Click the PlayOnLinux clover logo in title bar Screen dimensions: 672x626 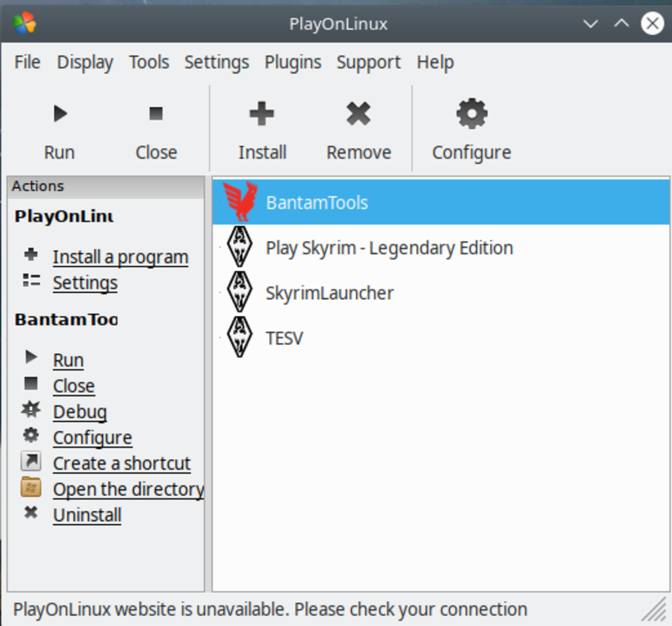24,23
